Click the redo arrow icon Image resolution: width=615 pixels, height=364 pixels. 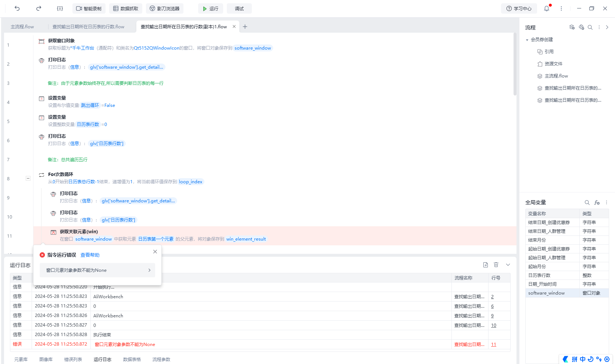click(x=39, y=8)
